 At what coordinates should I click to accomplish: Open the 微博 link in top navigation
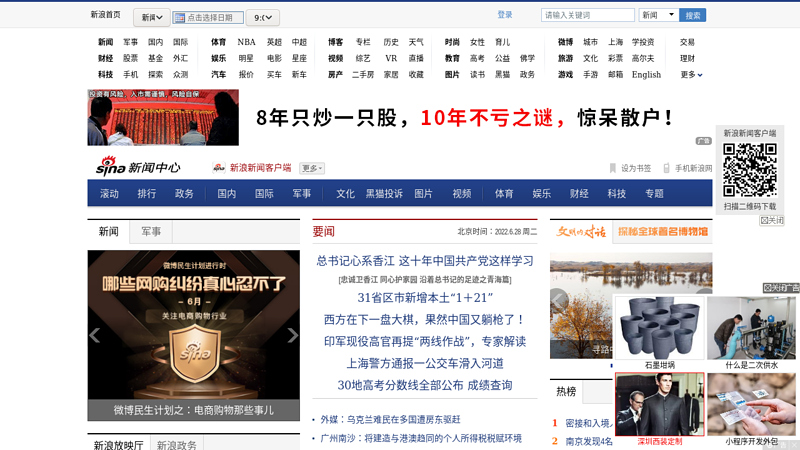coord(565,42)
